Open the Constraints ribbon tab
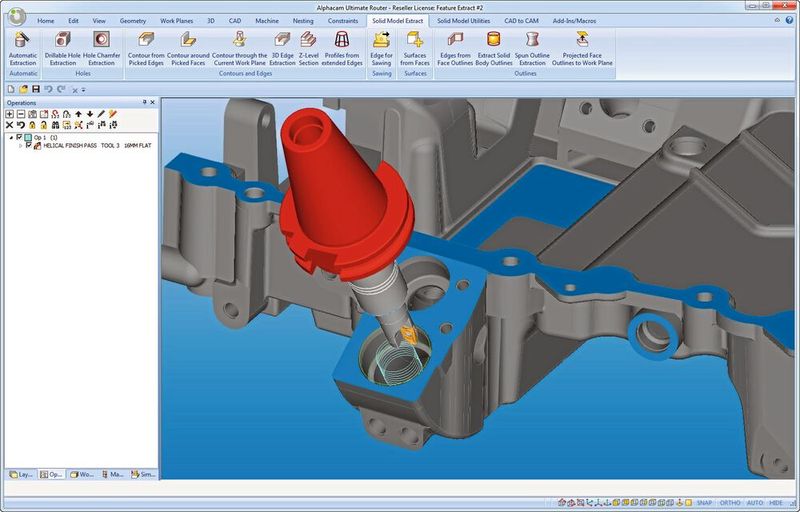The width and height of the screenshot is (800, 512). [343, 21]
